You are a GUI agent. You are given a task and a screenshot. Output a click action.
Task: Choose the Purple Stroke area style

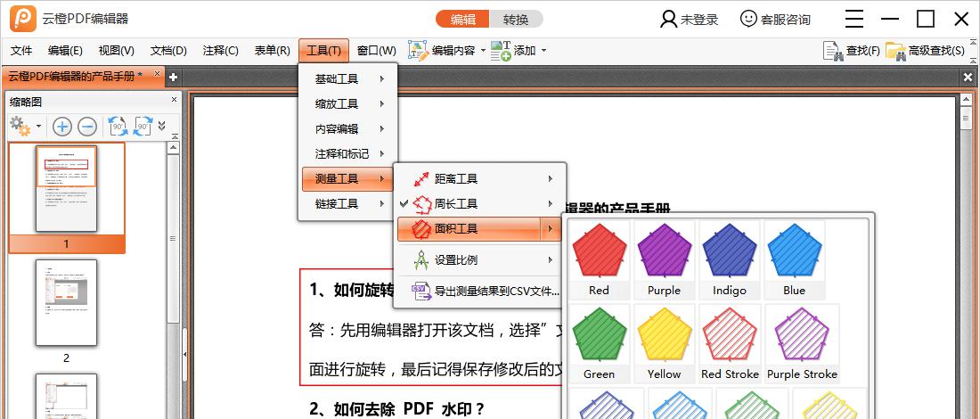click(x=802, y=342)
